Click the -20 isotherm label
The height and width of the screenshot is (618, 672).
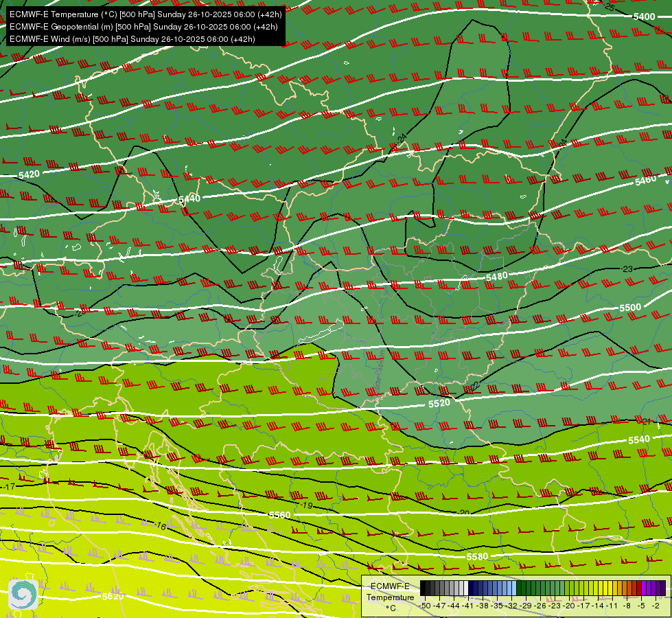coord(464,512)
